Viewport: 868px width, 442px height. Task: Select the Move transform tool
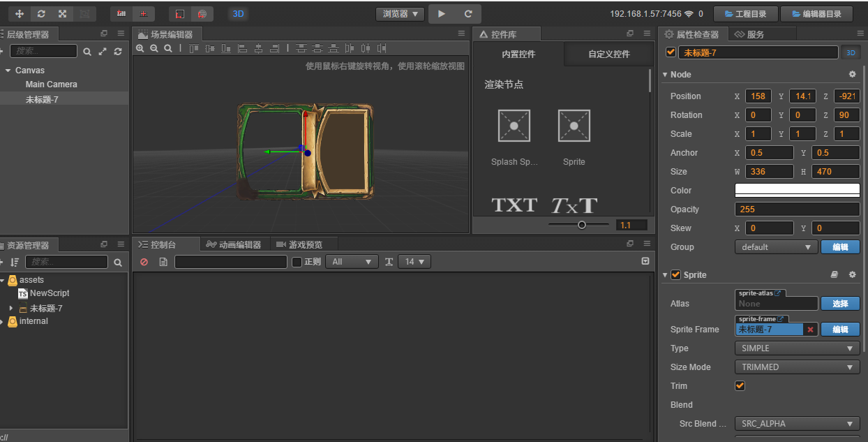click(20, 13)
